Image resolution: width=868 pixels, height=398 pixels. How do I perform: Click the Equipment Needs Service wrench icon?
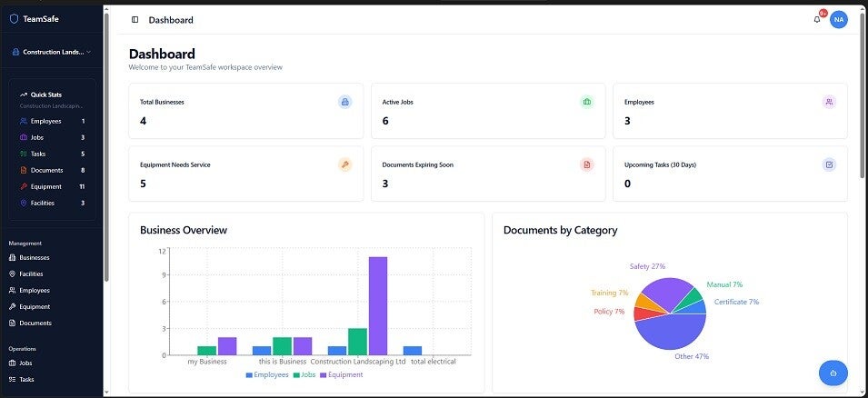pos(344,164)
